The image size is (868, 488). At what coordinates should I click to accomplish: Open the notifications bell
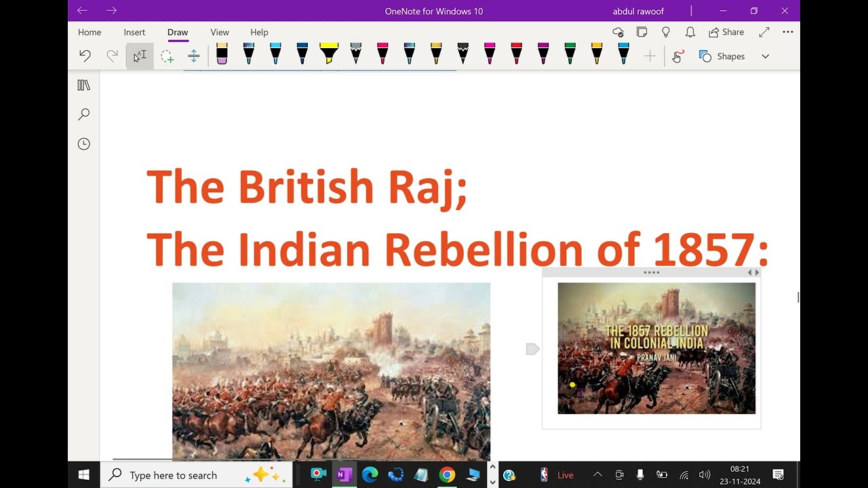click(690, 32)
